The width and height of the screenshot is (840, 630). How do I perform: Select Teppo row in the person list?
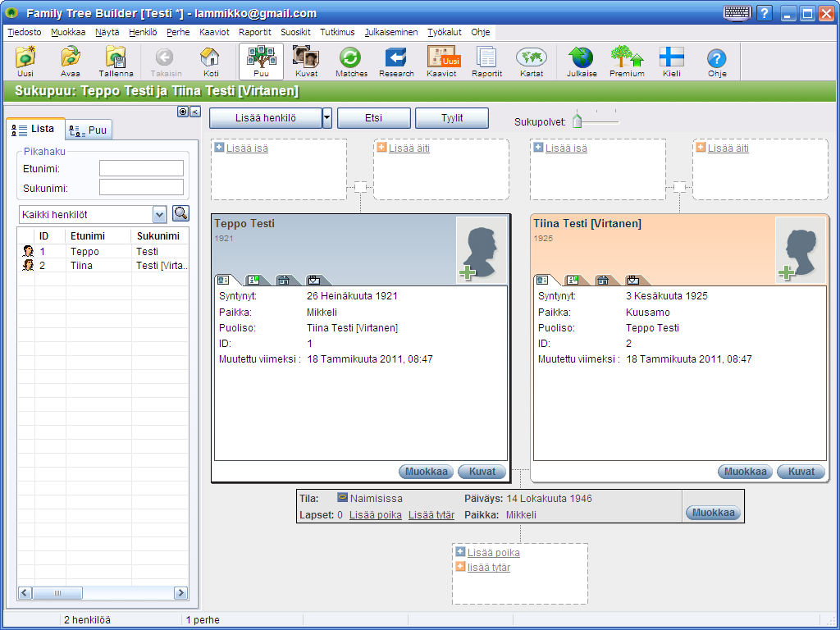(x=103, y=251)
